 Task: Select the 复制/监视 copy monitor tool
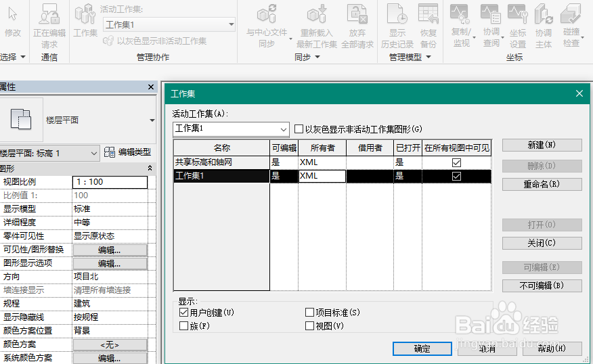click(x=462, y=26)
